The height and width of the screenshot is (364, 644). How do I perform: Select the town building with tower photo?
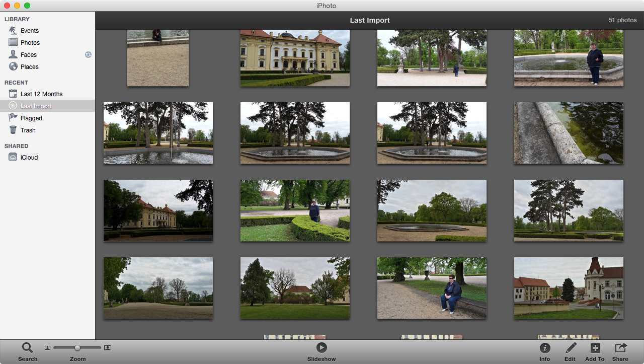(569, 288)
